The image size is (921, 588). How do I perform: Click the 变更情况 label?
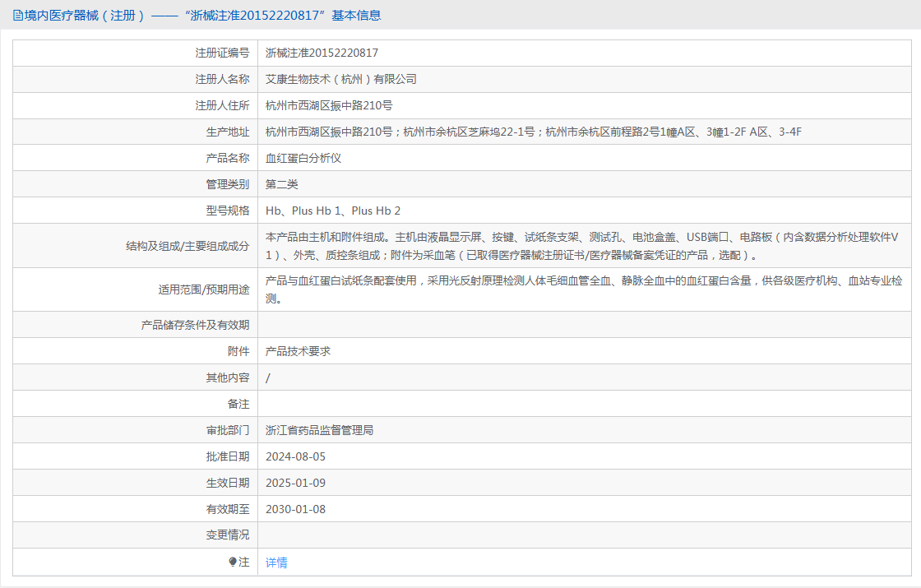227,535
